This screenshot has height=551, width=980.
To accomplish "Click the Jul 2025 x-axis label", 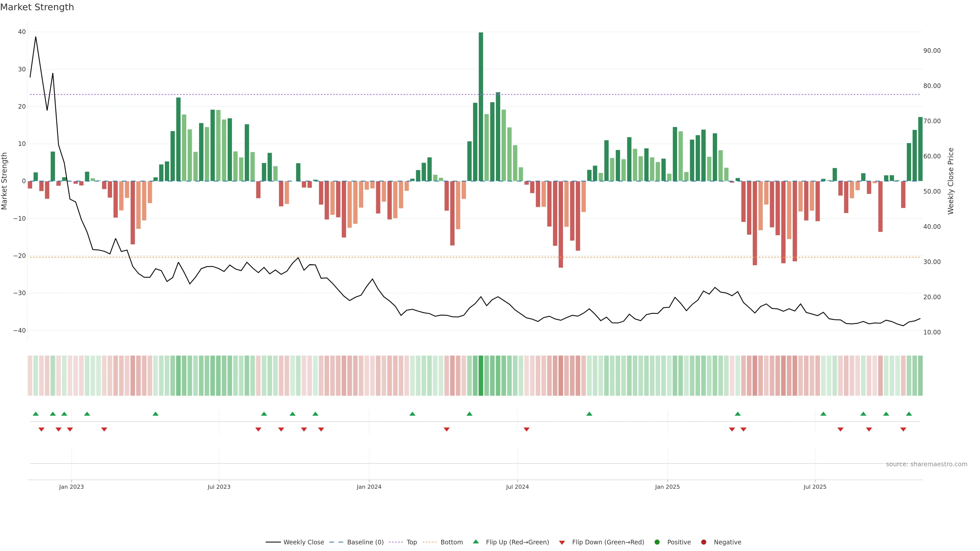I will tap(815, 487).
